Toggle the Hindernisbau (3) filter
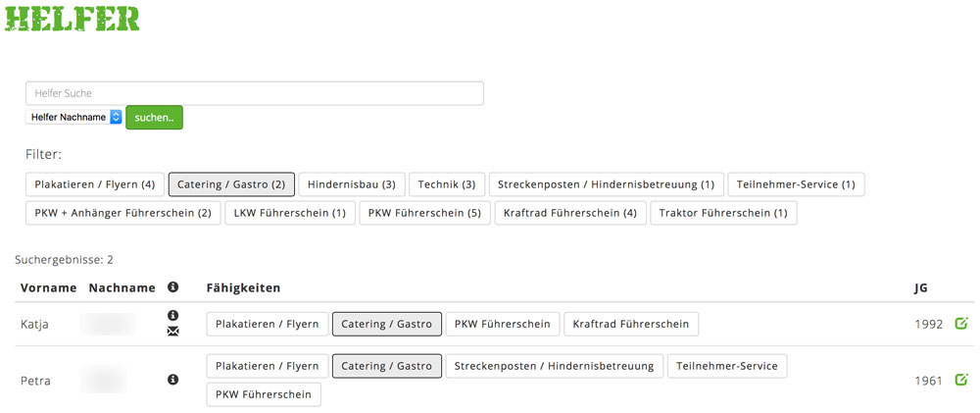The width and height of the screenshot is (980, 413). (351, 184)
